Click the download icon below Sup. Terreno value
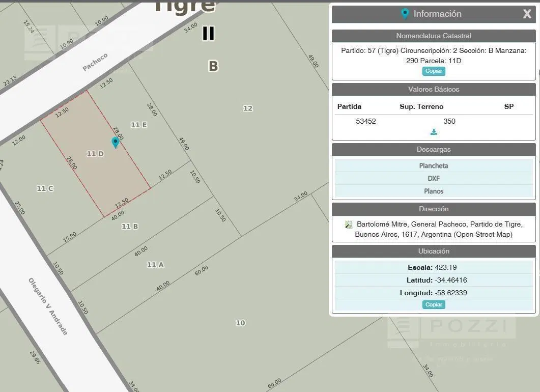This screenshot has width=540, height=392. (x=434, y=132)
